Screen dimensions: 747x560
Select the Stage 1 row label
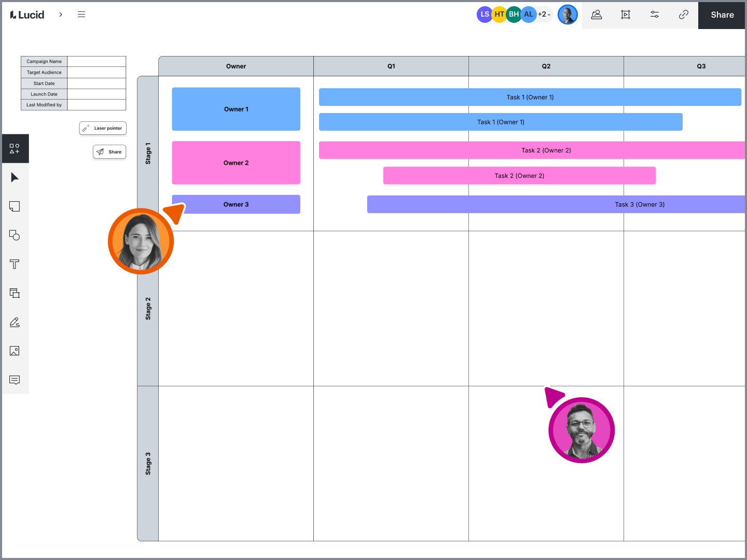148,153
